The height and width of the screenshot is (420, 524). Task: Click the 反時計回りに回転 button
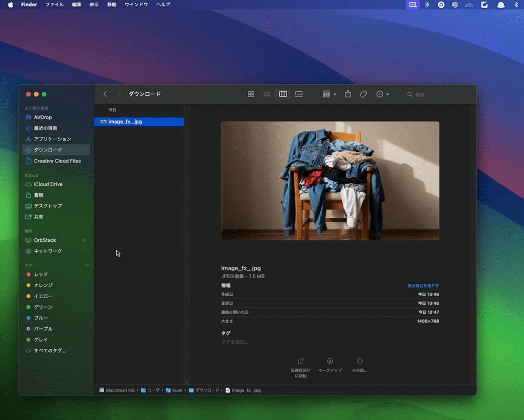(300, 368)
